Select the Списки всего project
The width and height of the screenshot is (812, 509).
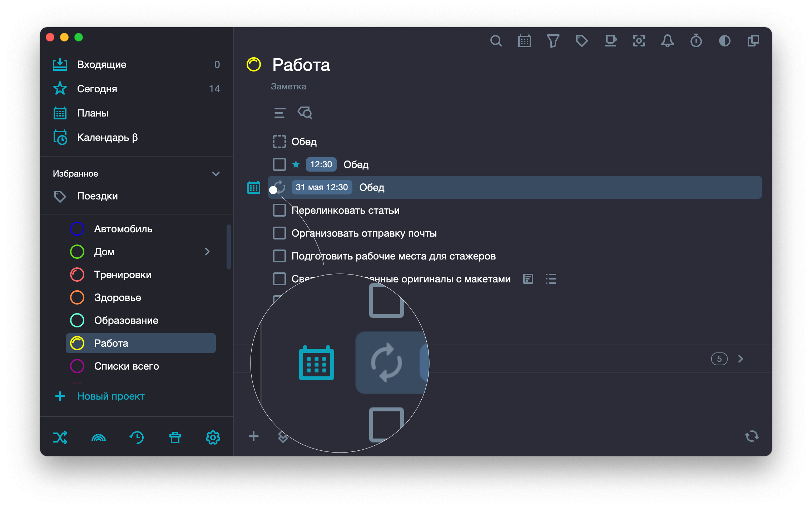pos(141,366)
